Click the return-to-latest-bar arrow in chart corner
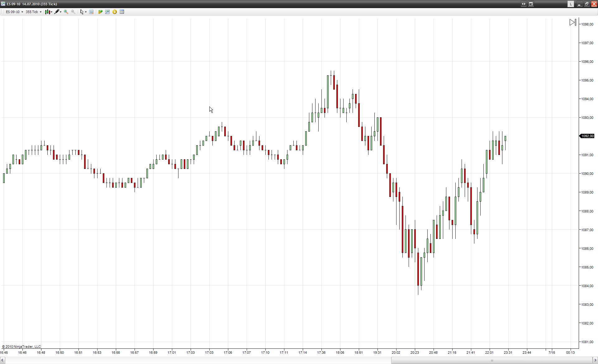 click(573, 22)
